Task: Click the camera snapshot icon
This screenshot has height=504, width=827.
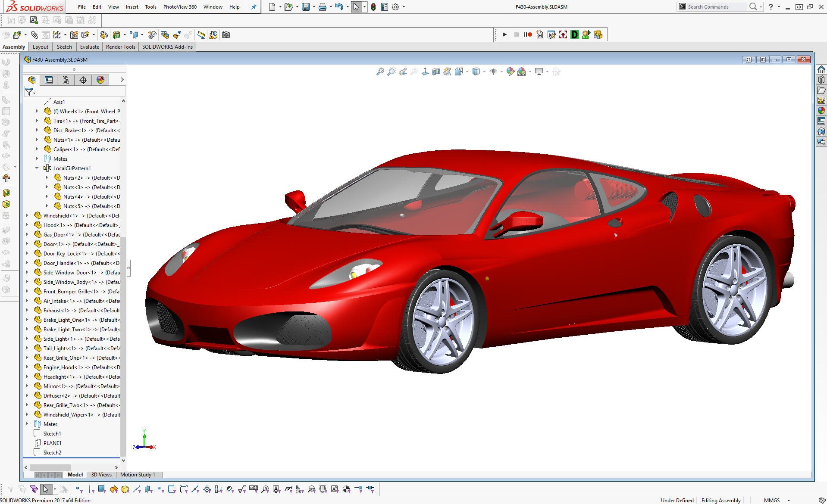Action: pyautogui.click(x=226, y=35)
